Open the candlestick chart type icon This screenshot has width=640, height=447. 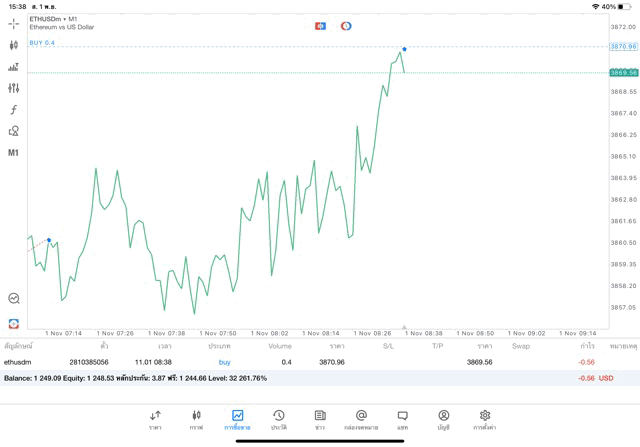13,45
